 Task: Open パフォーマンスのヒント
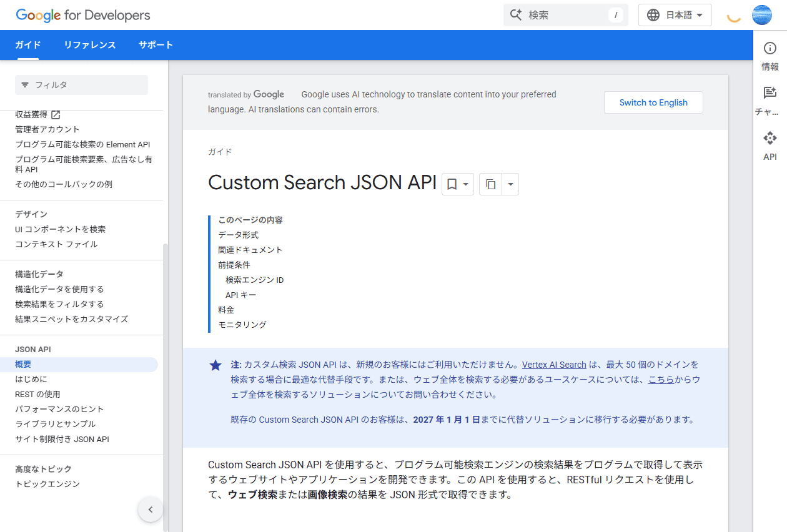point(59,409)
